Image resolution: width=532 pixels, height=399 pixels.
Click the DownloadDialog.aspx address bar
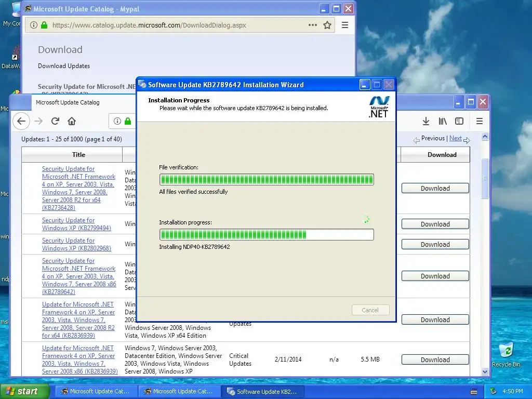[180, 25]
